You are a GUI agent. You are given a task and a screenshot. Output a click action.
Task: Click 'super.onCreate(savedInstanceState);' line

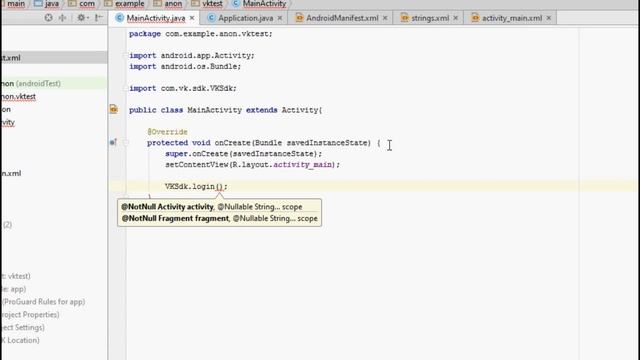click(x=243, y=153)
